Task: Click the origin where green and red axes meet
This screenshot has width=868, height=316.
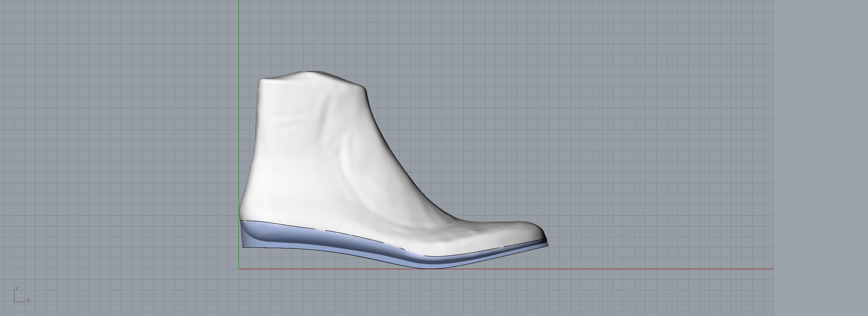Action: pos(239,269)
